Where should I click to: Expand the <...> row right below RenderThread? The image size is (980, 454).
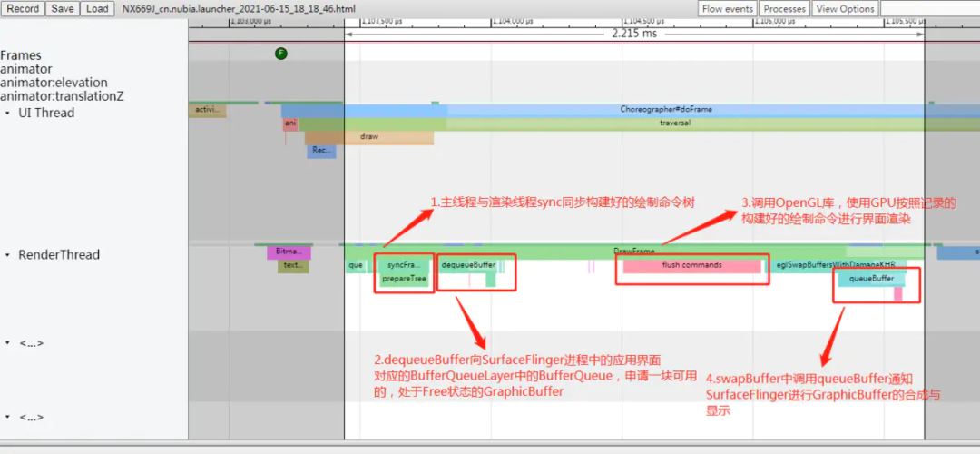point(8,343)
